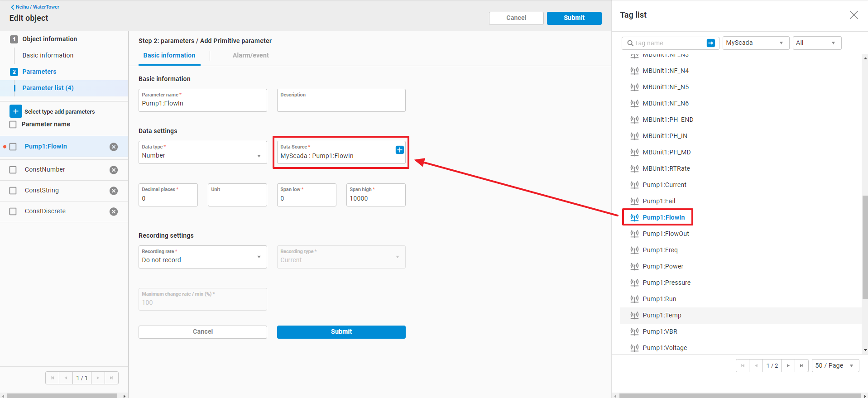Expand the Recording rate dropdown
Image resolution: width=868 pixels, height=398 pixels.
click(x=202, y=257)
